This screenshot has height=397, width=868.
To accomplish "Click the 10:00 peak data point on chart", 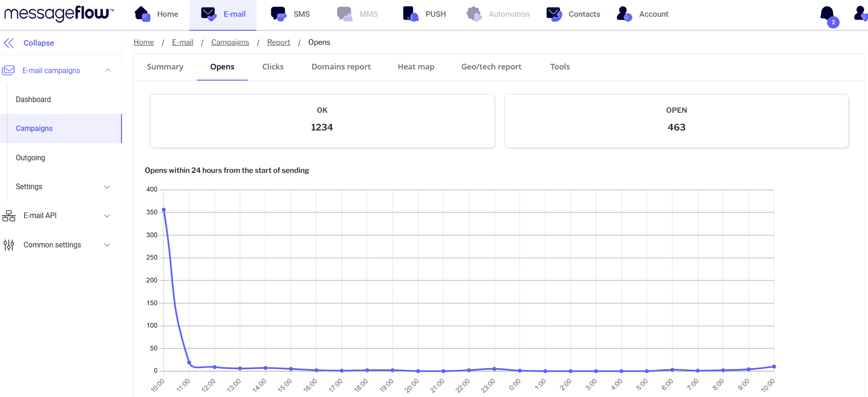I will [164, 210].
